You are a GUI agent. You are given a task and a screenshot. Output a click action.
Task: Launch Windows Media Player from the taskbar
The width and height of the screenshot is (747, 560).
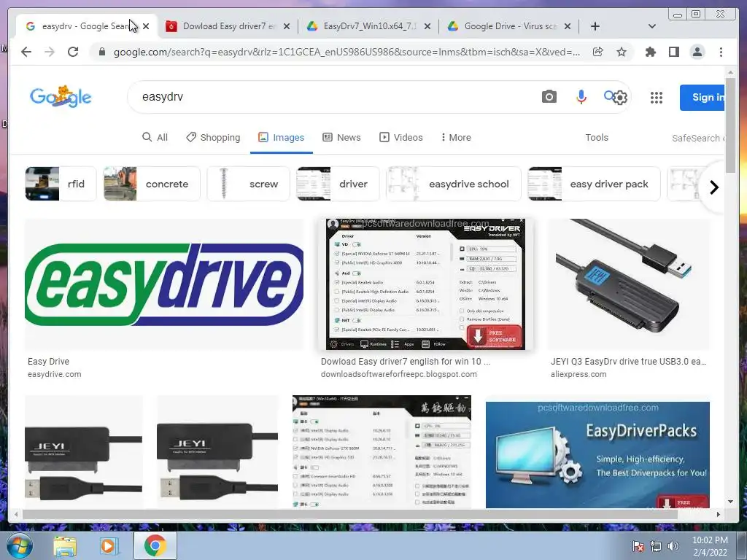pos(109,545)
